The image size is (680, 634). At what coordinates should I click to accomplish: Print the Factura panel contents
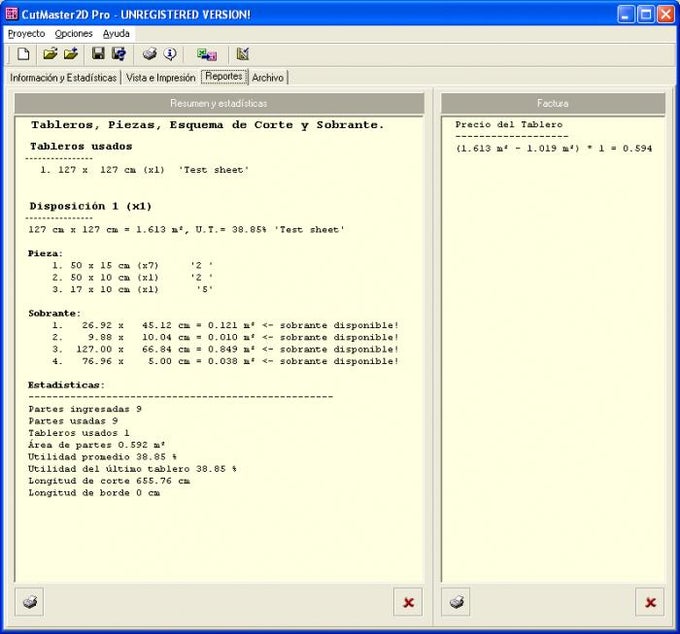[456, 602]
